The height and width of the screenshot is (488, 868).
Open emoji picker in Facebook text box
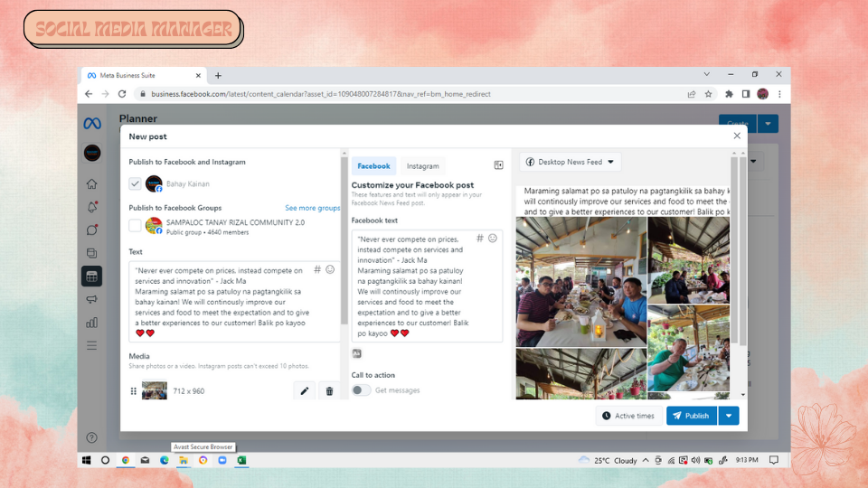point(493,238)
